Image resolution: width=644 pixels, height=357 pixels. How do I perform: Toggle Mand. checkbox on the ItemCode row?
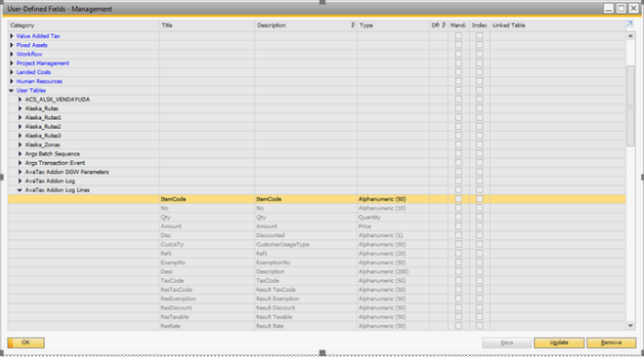pyautogui.click(x=458, y=199)
